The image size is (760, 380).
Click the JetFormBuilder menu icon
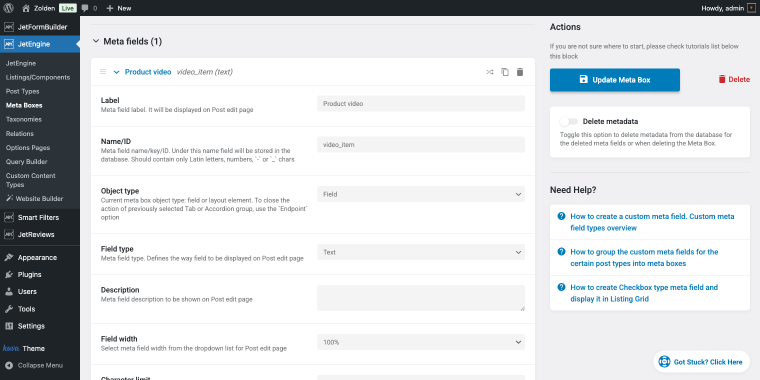point(9,27)
